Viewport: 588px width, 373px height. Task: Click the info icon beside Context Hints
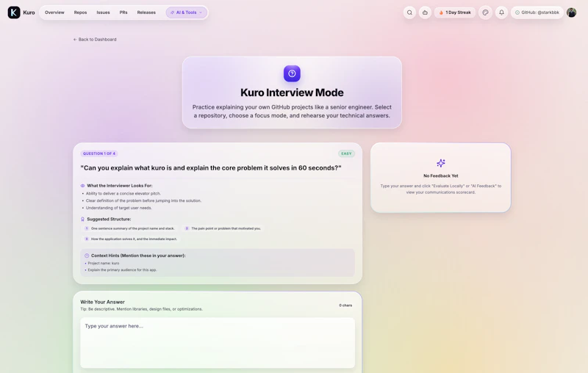pos(87,256)
